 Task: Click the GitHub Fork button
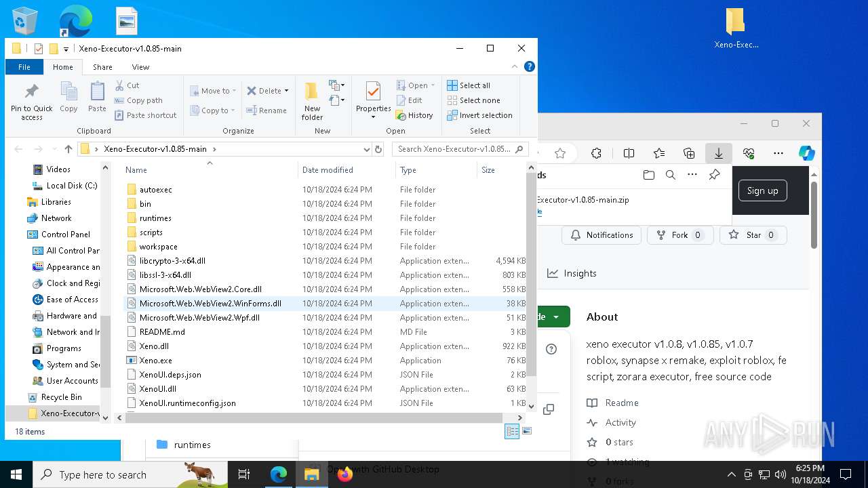(x=679, y=235)
